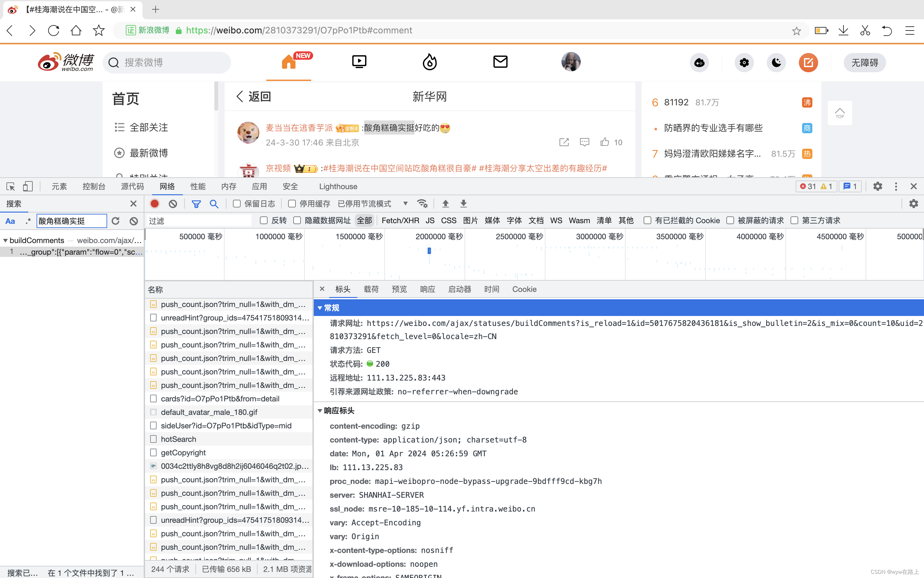Screen dimensions: 924x578
Task: Click the orange compose post icon
Action: tap(808, 63)
